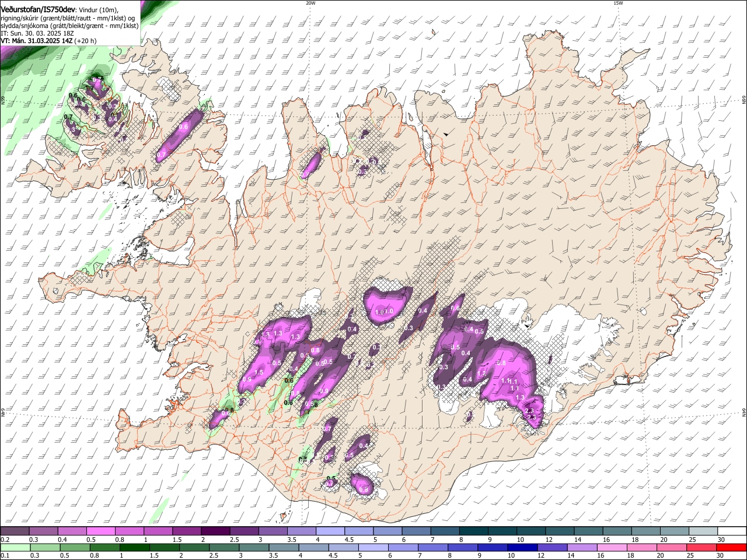Click the dark teal upper swatch starting at 8
Viewport: 747px width, 560px height.
pyautogui.click(x=473, y=531)
